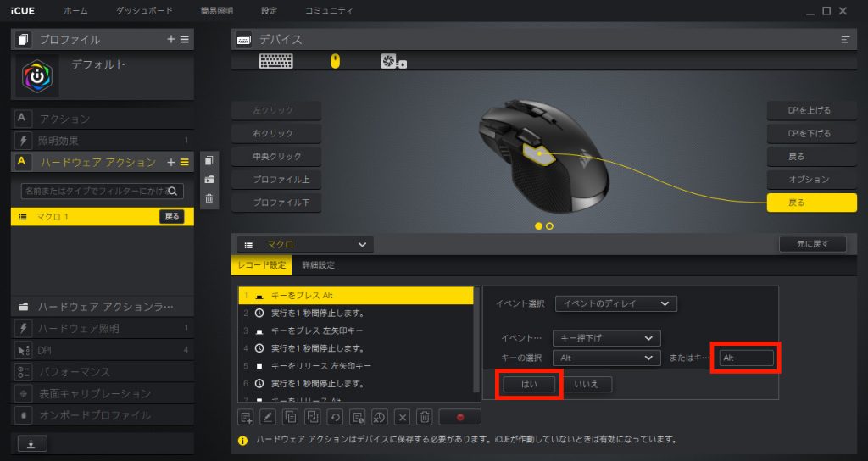Confirm with the はい button
Screen dimensions: 868x461
[x=529, y=384]
